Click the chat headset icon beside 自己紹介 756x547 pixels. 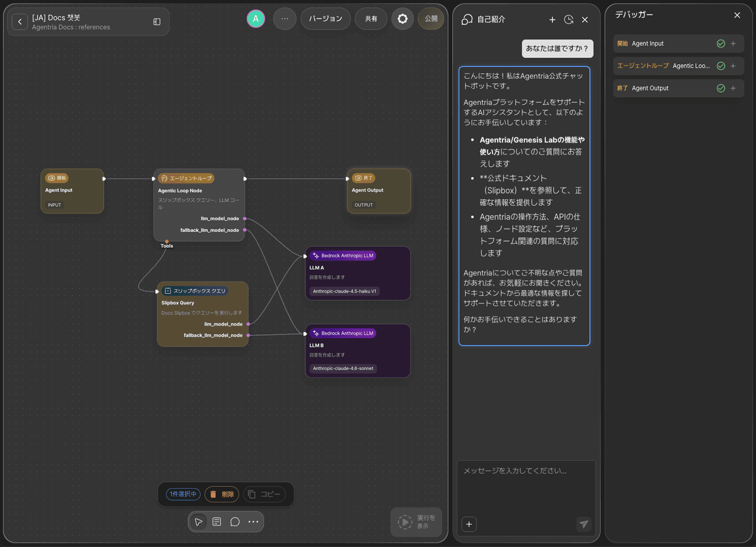pos(467,20)
